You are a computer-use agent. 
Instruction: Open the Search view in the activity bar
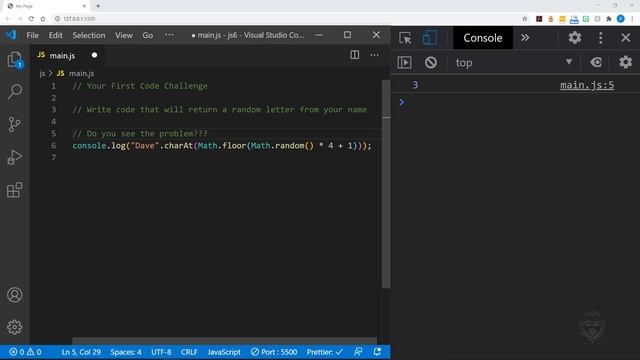[x=15, y=92]
